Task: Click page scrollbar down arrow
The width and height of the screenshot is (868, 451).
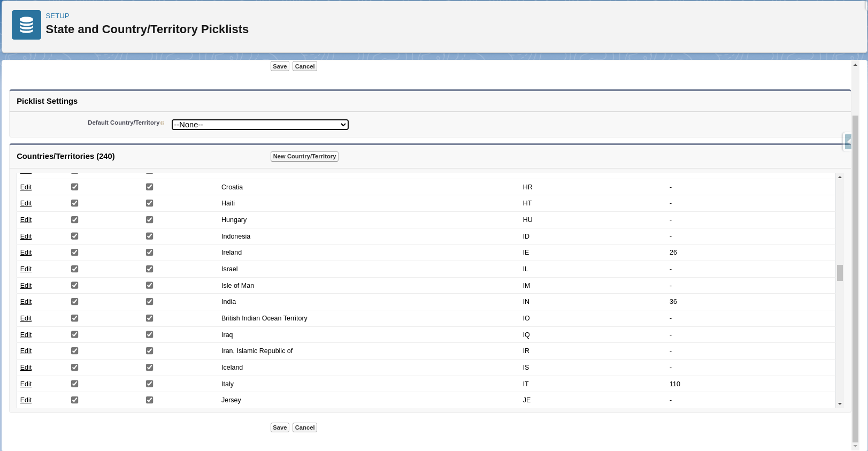Action: (855, 446)
